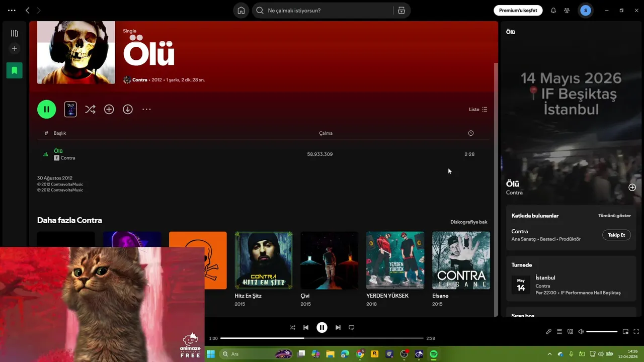Open the green Liked Songs bookmark
Screen dimensions: 644x362
14,70
